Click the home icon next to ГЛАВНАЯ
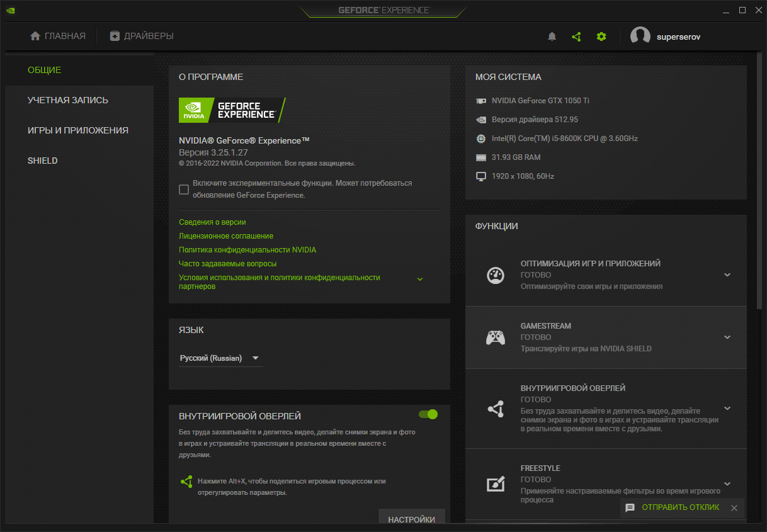 [35, 36]
